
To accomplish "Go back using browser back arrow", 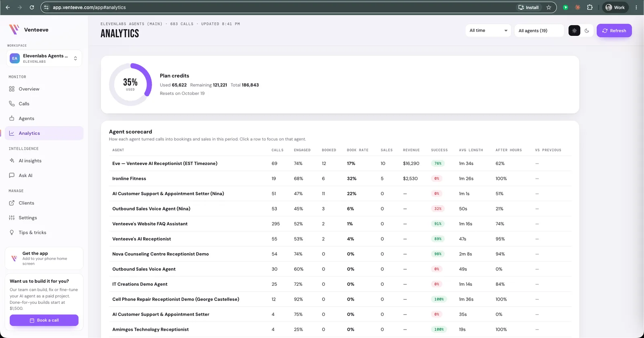I will (8, 7).
